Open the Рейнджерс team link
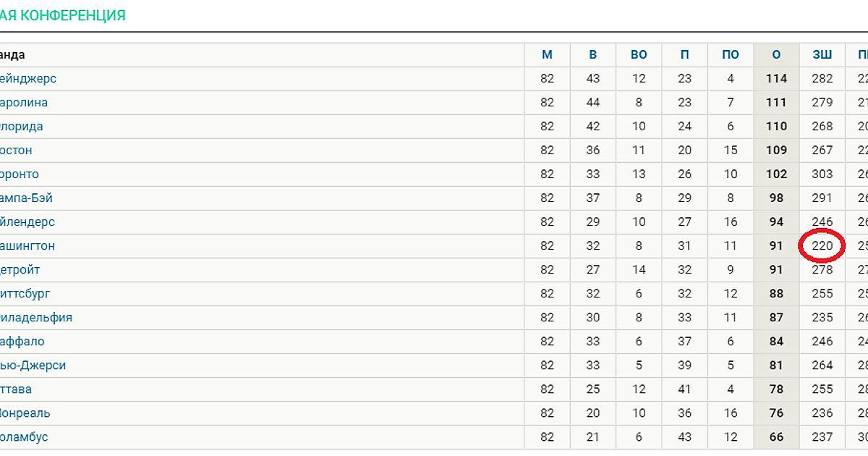 [28, 78]
